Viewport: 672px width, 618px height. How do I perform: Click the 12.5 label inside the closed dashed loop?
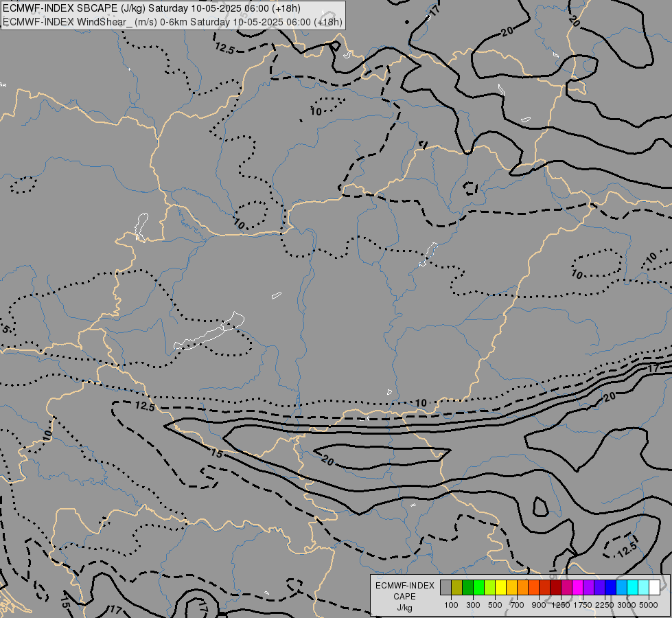627,550
